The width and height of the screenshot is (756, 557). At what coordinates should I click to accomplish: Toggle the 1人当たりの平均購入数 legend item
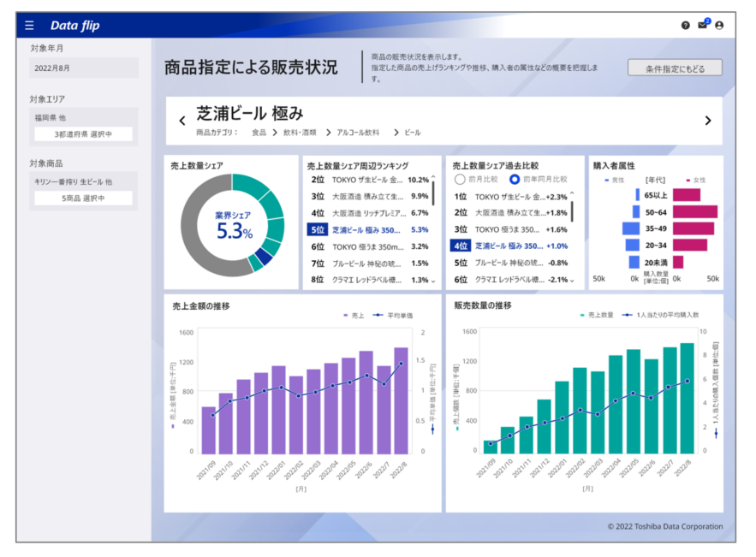tap(660, 315)
